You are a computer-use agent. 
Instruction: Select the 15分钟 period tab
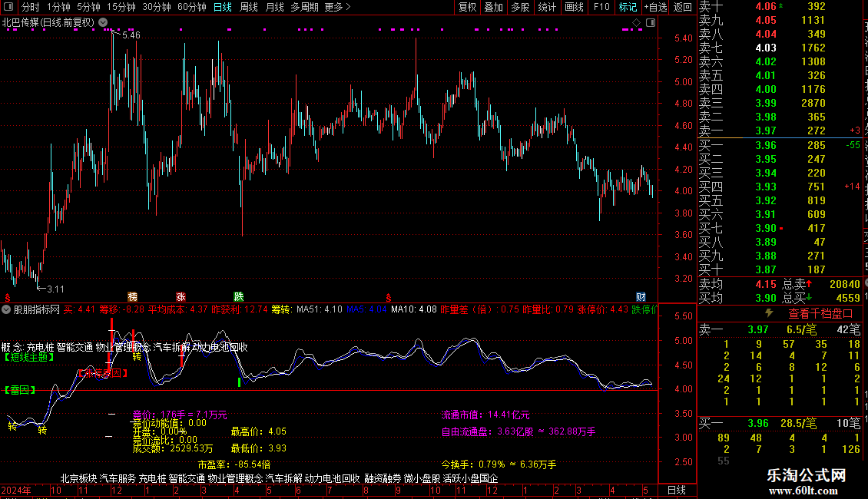click(121, 7)
